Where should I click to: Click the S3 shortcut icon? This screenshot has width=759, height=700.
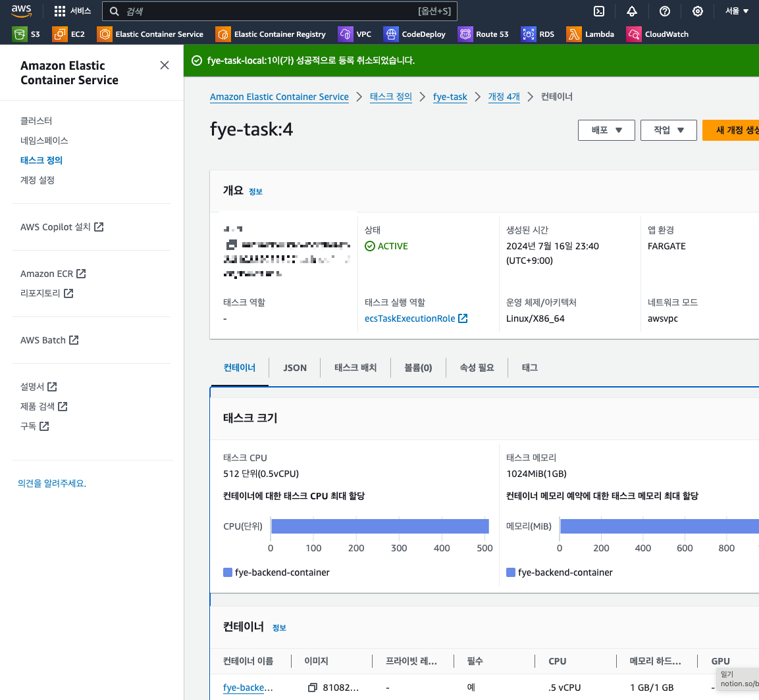click(x=19, y=34)
